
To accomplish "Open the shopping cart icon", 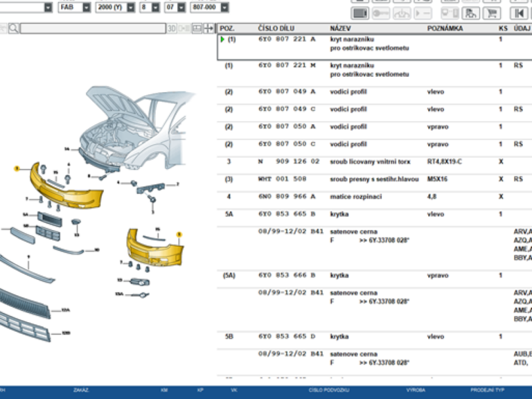I will (491, 13).
